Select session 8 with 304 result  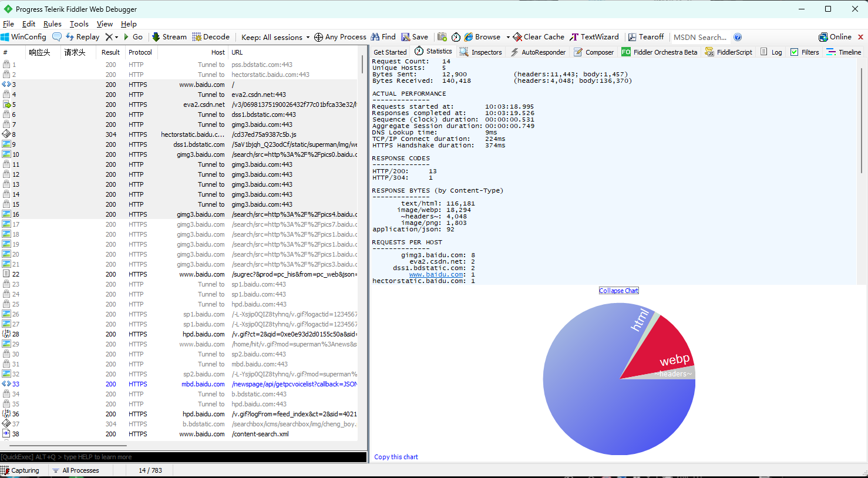point(179,134)
